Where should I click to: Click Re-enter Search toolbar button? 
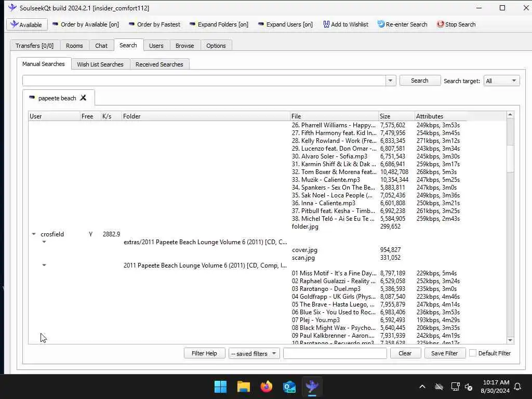(x=402, y=24)
